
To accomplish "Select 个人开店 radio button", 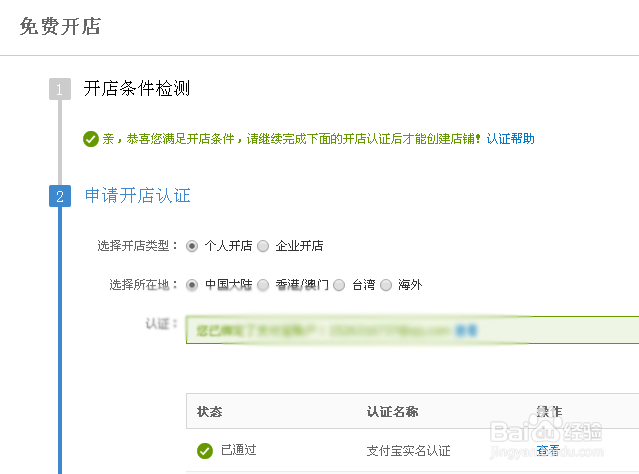I will (x=192, y=246).
